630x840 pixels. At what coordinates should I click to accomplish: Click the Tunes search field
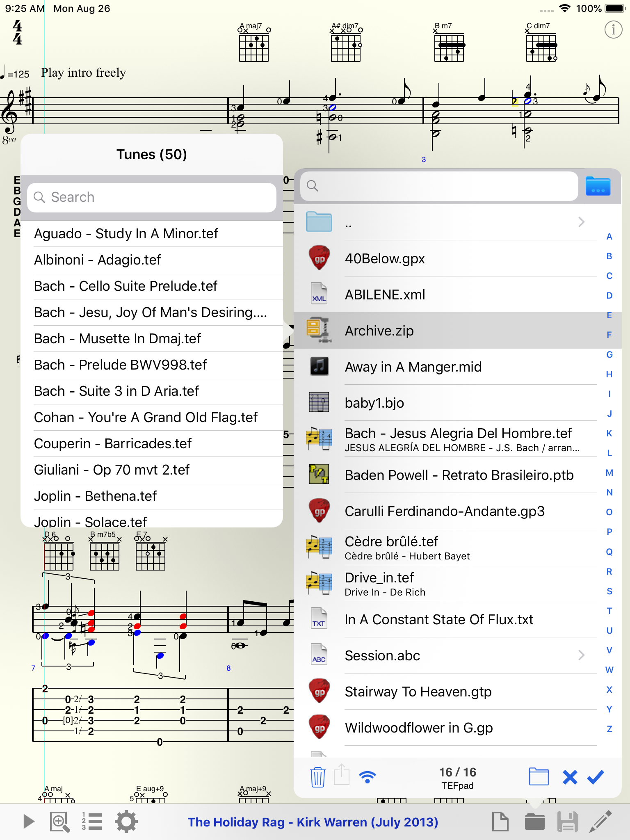click(152, 197)
